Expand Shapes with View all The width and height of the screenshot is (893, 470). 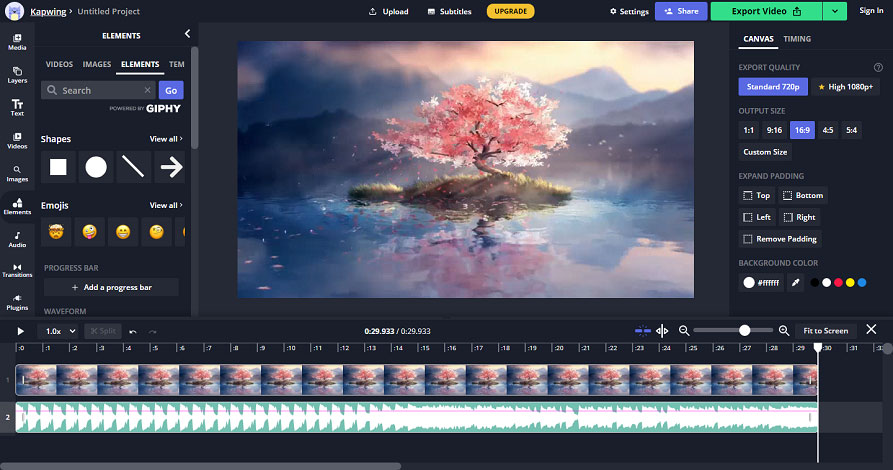[166, 139]
